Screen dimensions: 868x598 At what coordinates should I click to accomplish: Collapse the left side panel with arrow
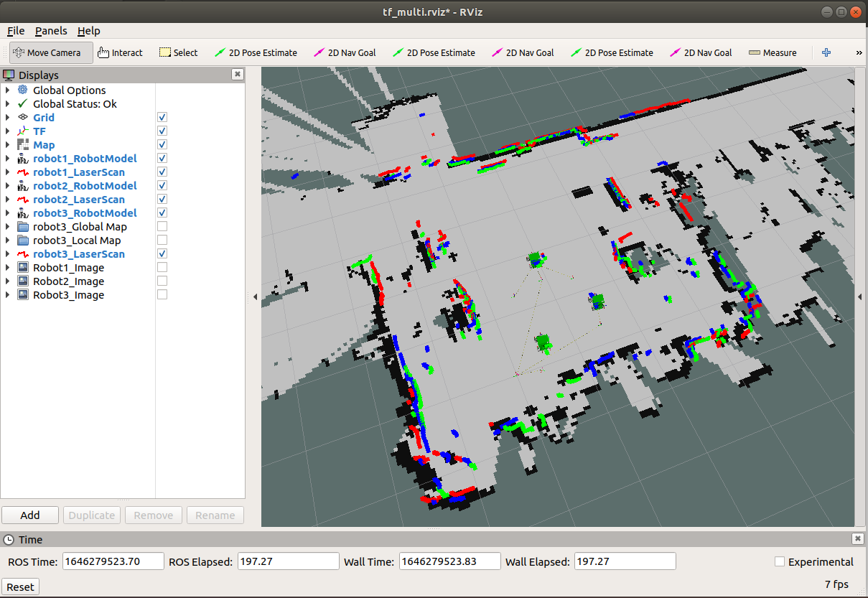click(253, 296)
